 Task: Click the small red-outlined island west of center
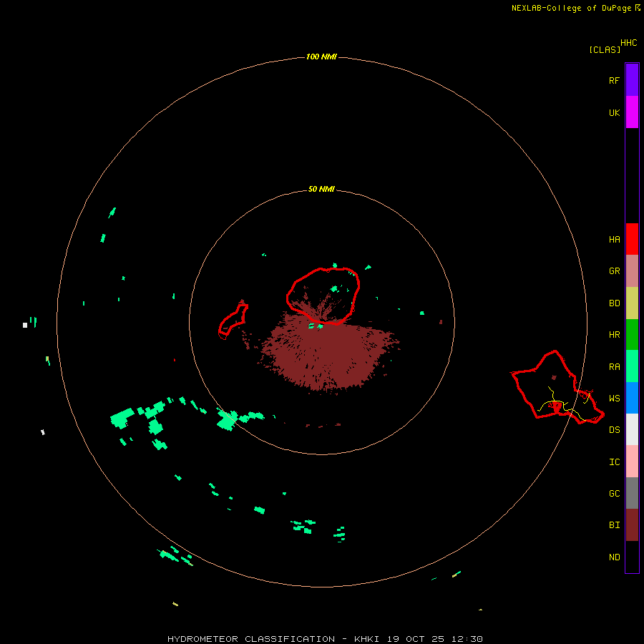click(x=233, y=321)
